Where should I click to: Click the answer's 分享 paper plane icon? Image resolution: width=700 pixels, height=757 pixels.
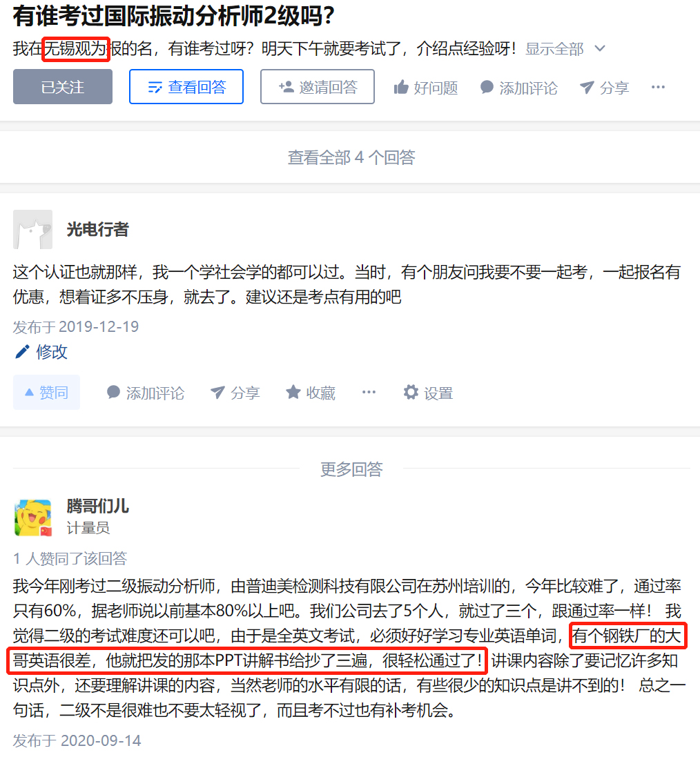[x=217, y=393]
